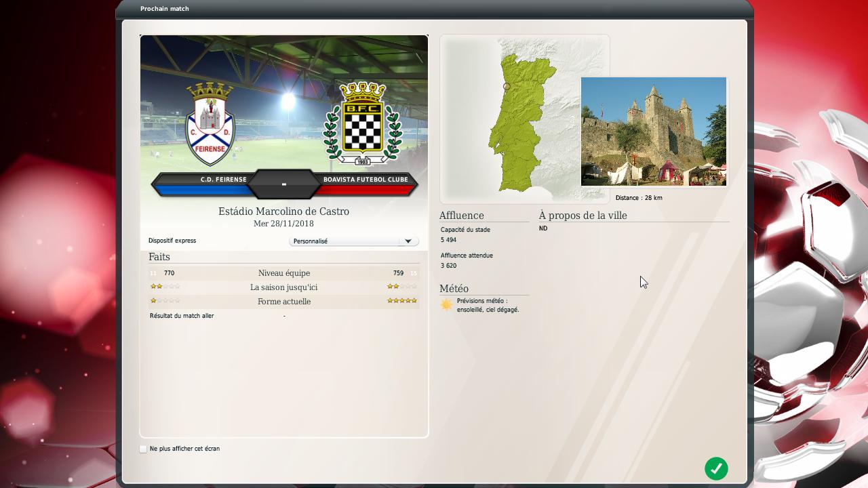Screen dimensions: 868x488
Task: Click the expected attendance value 3 620
Action: pos(448,266)
